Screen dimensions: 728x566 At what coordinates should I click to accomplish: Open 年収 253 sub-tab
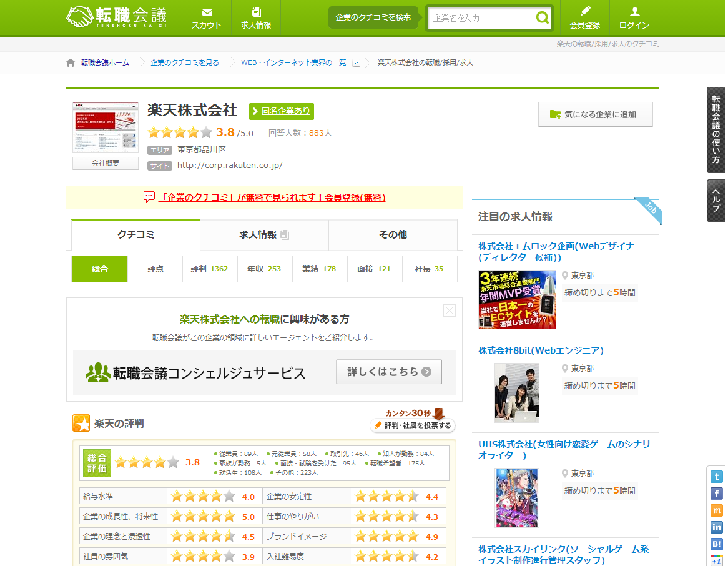264,269
